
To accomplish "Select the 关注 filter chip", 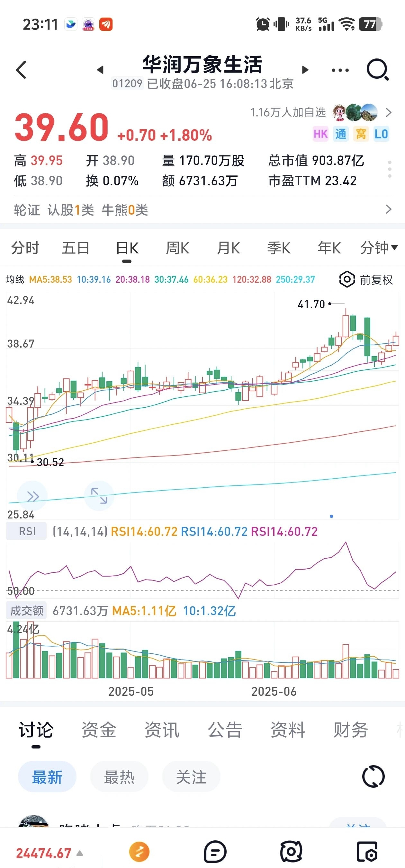I will pyautogui.click(x=191, y=777).
